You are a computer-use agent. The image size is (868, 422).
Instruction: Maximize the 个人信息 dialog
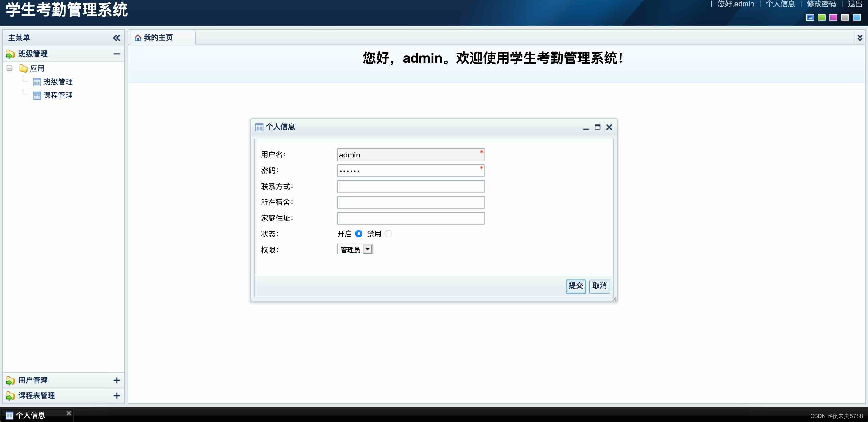[597, 127]
